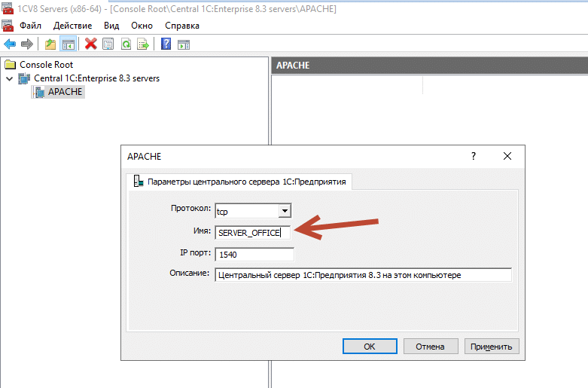The width and height of the screenshot is (588, 388).
Task: Click the Имя field containing SERVER_OFFICE
Action: tap(252, 233)
